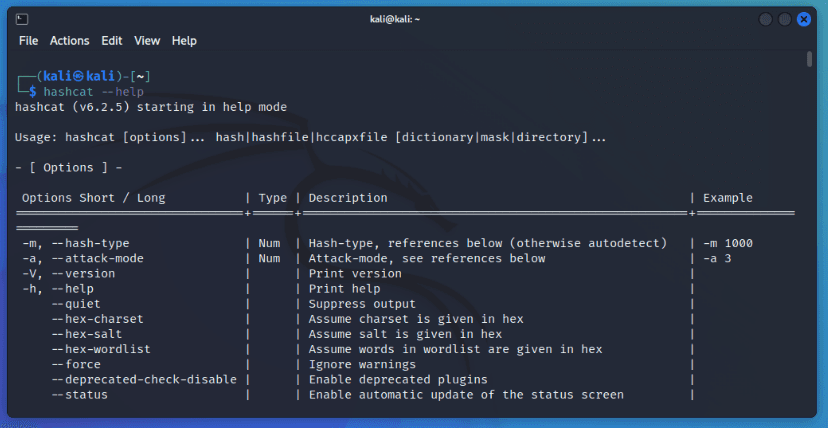
Task: Click the '-h, --help' option
Action: [x=58, y=289]
